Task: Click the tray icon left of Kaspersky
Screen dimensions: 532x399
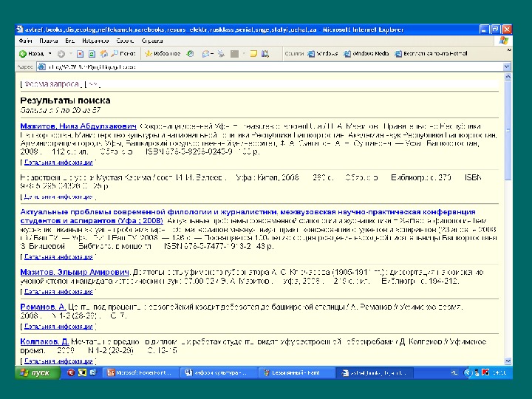Action: coord(477,372)
